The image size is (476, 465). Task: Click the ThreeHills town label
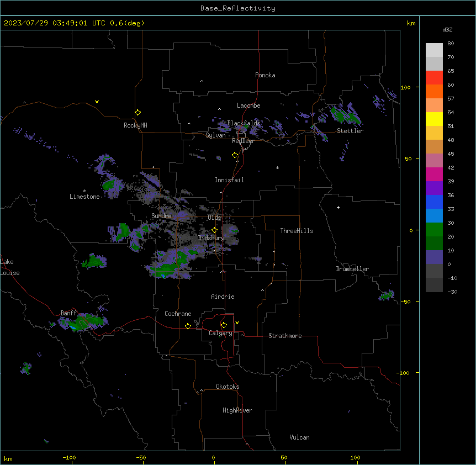coord(297,231)
